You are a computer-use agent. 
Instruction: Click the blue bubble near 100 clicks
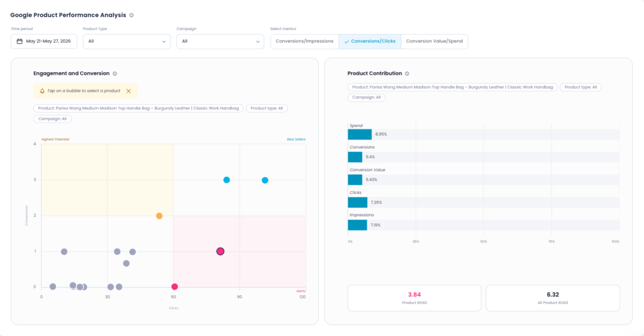click(x=265, y=180)
